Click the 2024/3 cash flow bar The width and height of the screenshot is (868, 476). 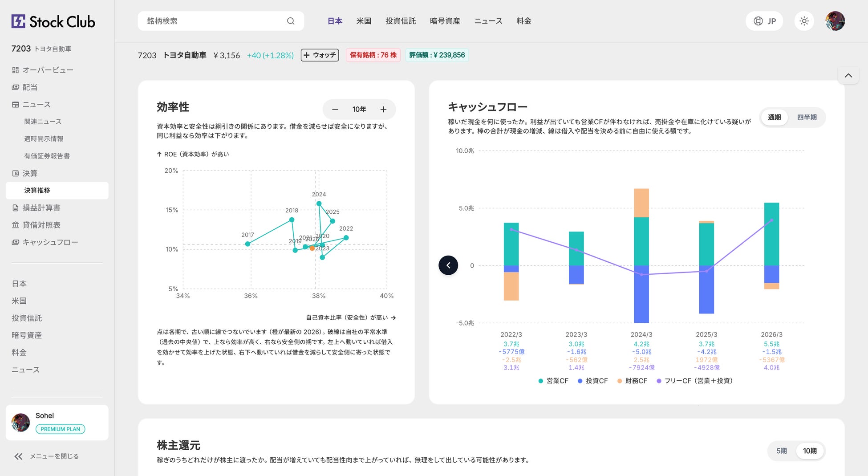coord(641,256)
